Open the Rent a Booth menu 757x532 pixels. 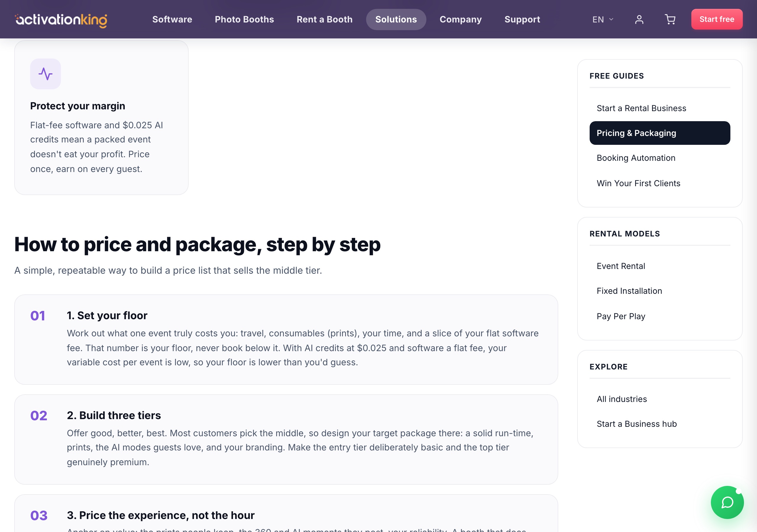coord(324,20)
